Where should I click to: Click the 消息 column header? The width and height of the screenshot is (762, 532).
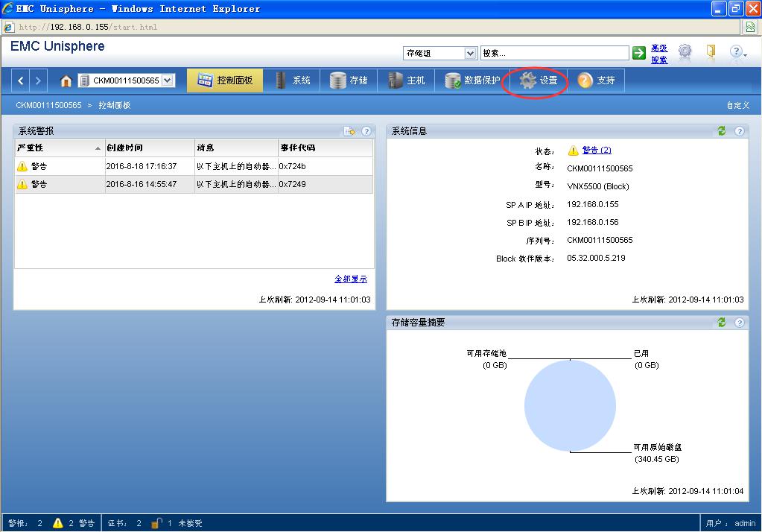[x=236, y=148]
